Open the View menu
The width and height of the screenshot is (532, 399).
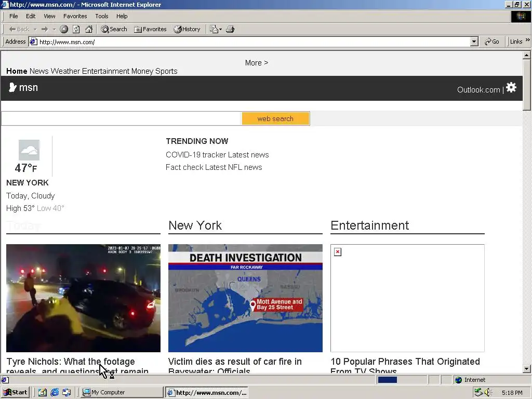coord(49,16)
